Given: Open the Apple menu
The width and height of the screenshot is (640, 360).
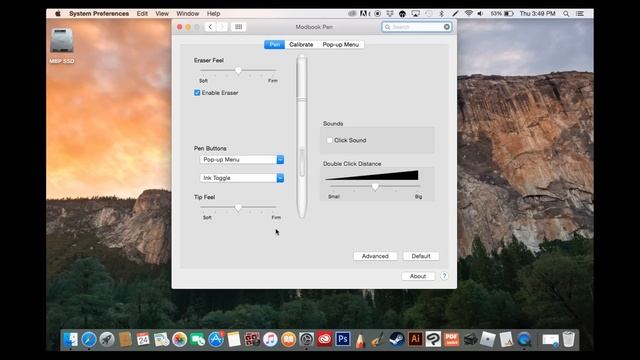Looking at the screenshot, I should coord(58,13).
